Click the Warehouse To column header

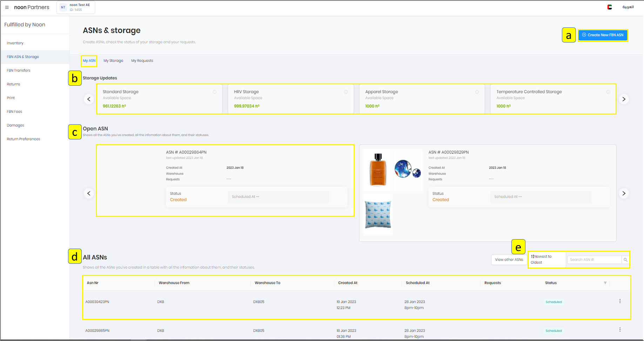[x=268, y=283]
